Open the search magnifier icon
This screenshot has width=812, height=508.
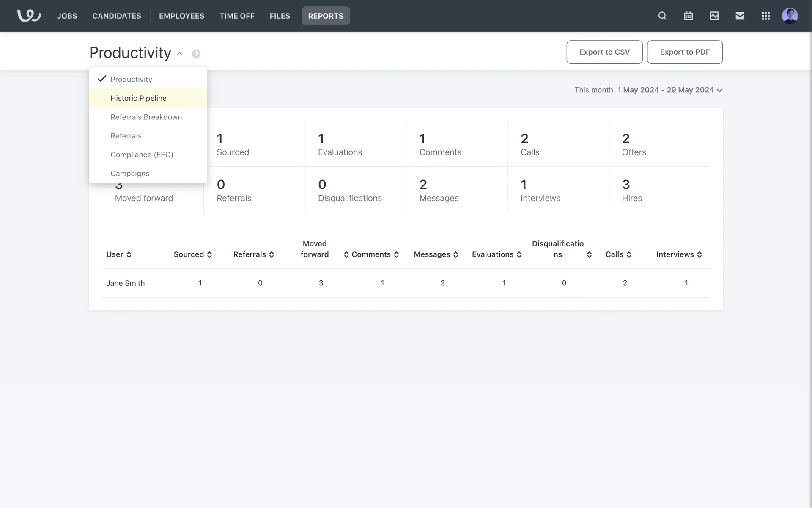662,16
